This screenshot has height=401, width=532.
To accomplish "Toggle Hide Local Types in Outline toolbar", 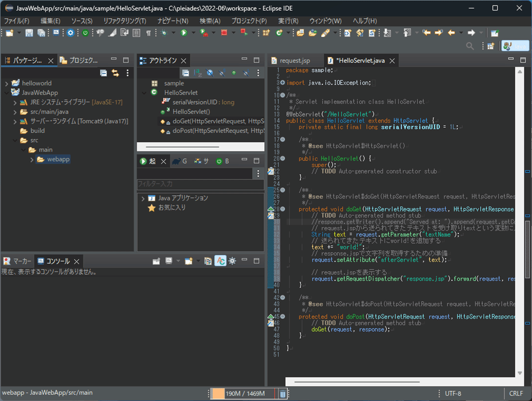I will 246,73.
